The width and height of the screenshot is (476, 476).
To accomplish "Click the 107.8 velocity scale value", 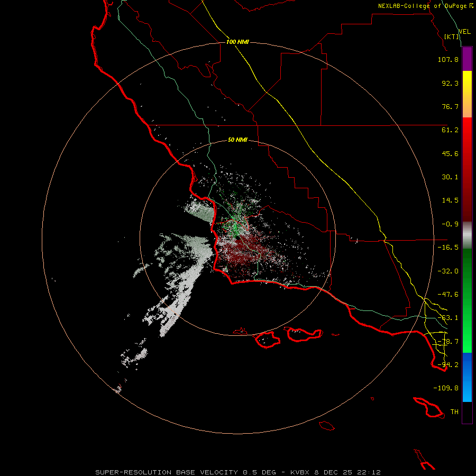I will point(448,59).
